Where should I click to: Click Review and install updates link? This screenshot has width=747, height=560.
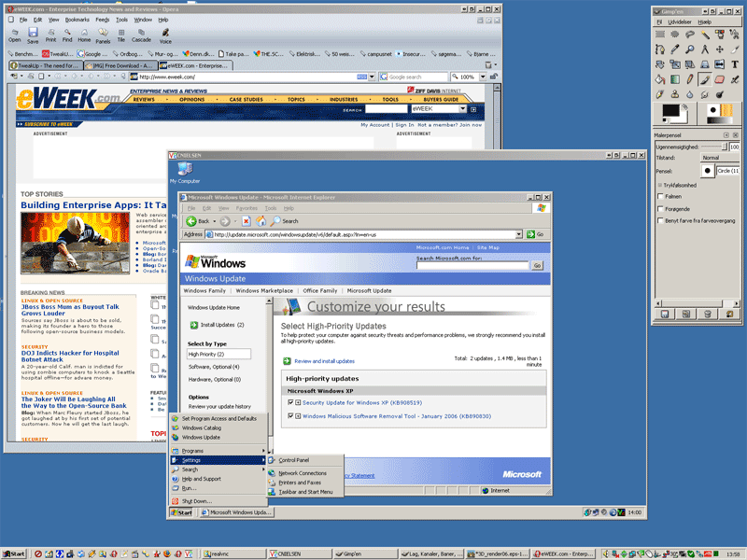click(x=324, y=361)
